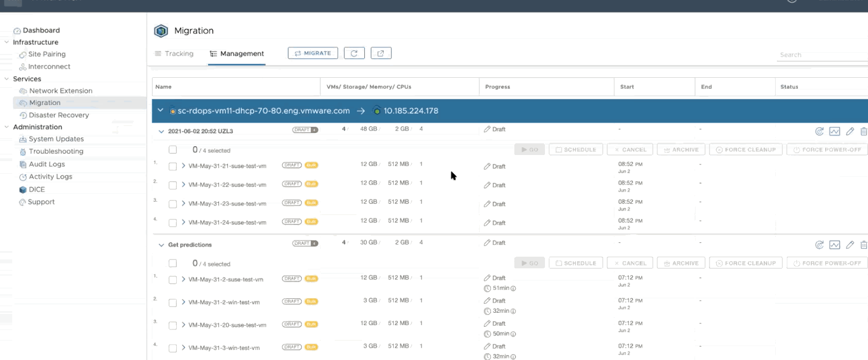
Task: Open Disaster Recovery in the sidebar
Action: click(x=58, y=115)
